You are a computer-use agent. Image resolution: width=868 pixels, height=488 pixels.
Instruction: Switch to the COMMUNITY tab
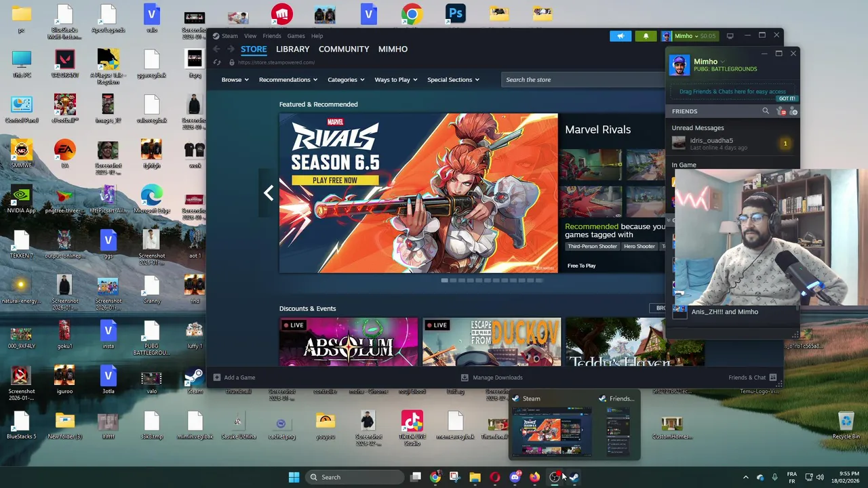(344, 49)
